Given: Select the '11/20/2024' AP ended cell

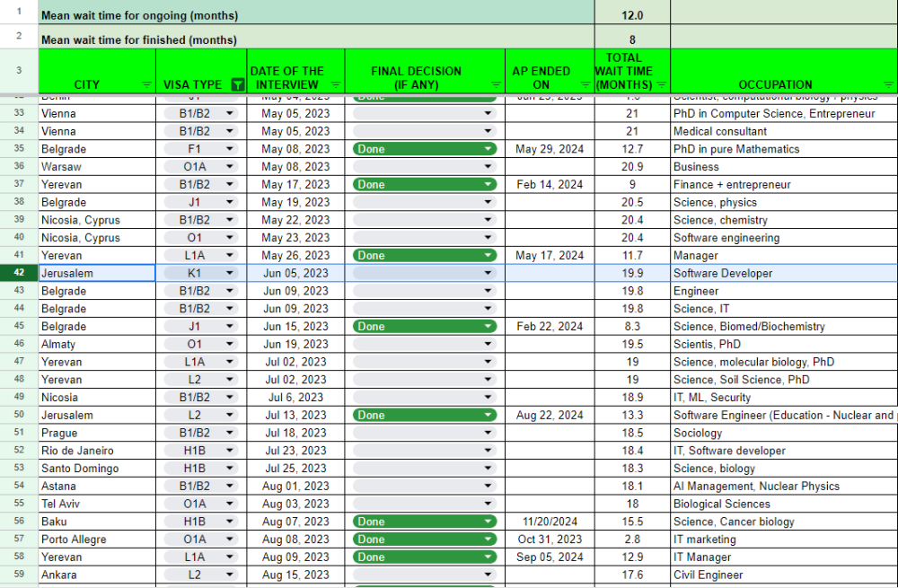Looking at the screenshot, I should tap(550, 522).
